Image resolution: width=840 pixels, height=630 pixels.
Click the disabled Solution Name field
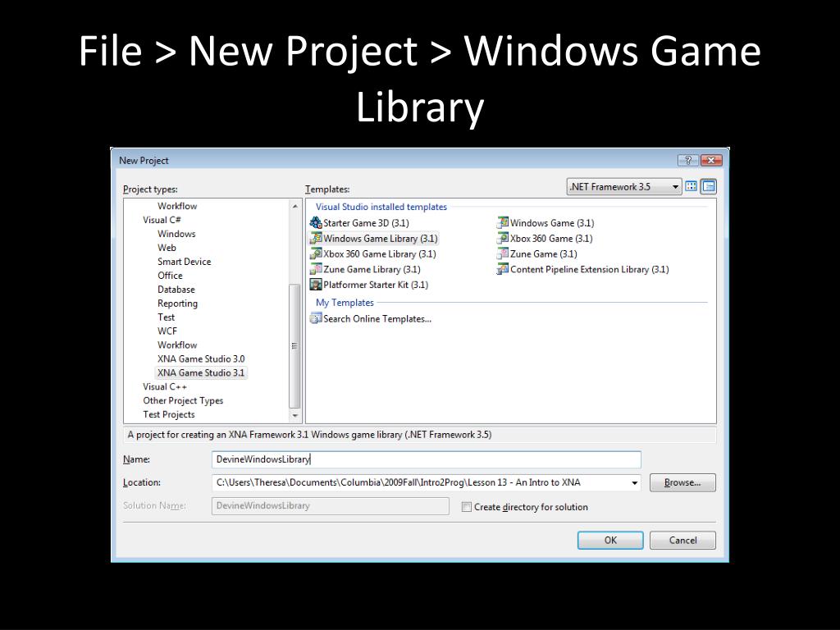pos(330,505)
